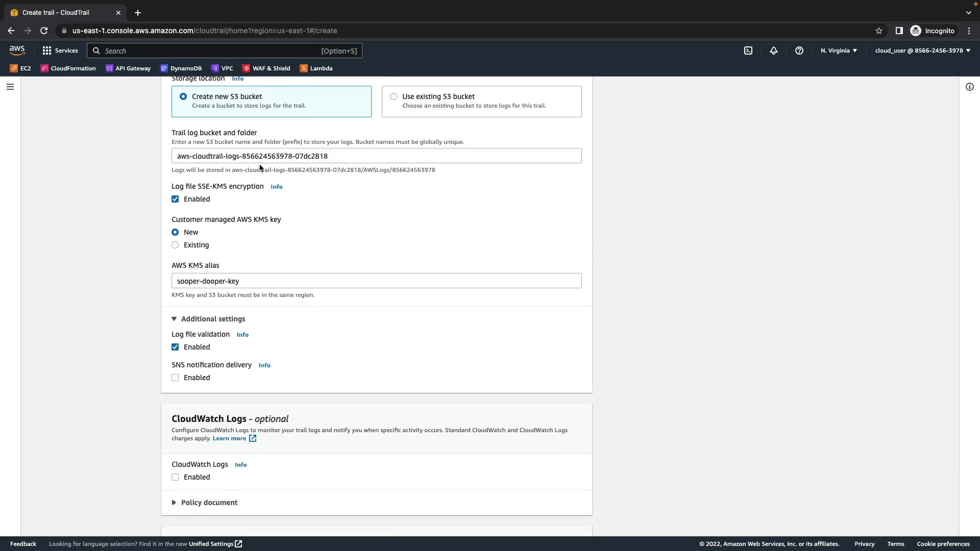
Task: Open the N. Virginia region dropdown
Action: tap(839, 51)
